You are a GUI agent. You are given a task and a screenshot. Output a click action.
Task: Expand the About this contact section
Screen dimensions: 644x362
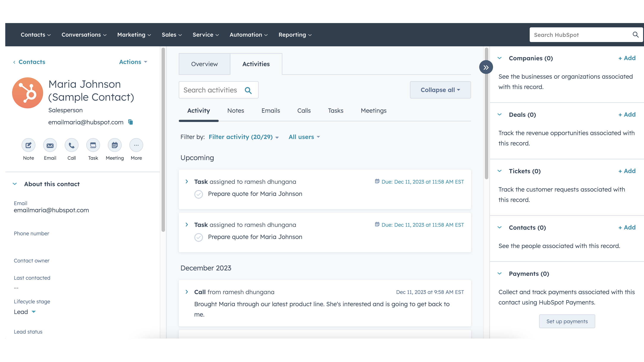pyautogui.click(x=15, y=184)
